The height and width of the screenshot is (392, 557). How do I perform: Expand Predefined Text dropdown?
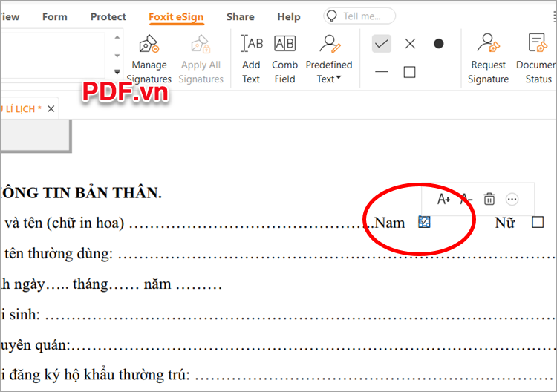click(328, 79)
